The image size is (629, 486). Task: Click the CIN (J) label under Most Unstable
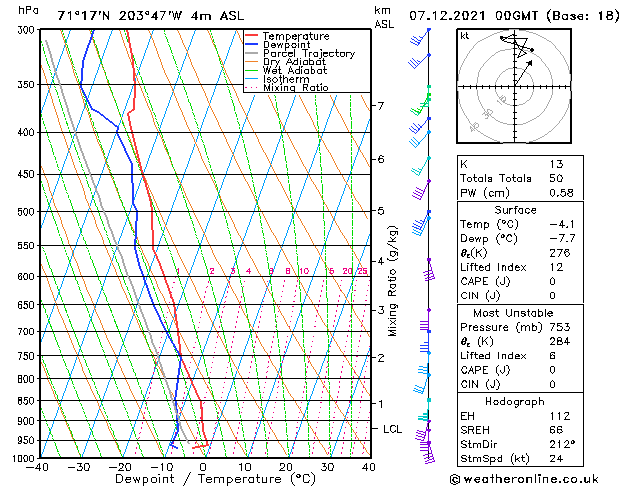480,385
